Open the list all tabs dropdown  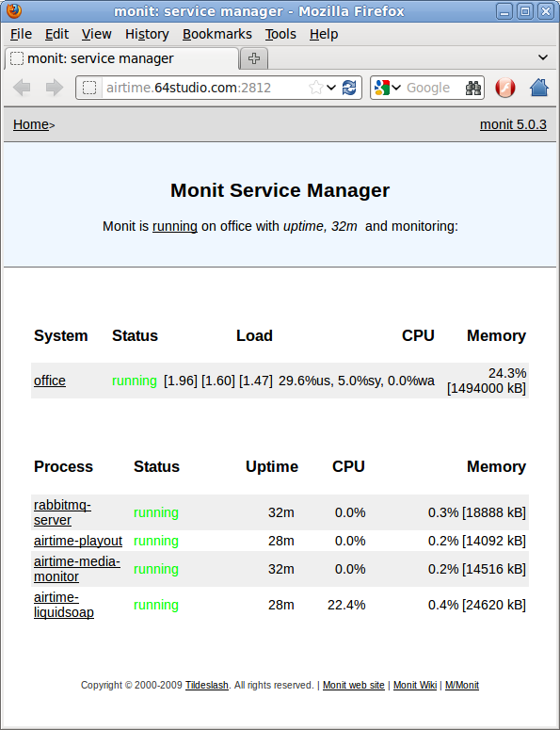(543, 57)
